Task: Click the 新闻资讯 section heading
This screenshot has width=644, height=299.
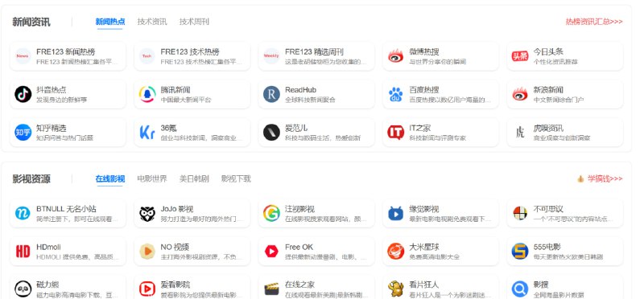Action: coord(31,22)
